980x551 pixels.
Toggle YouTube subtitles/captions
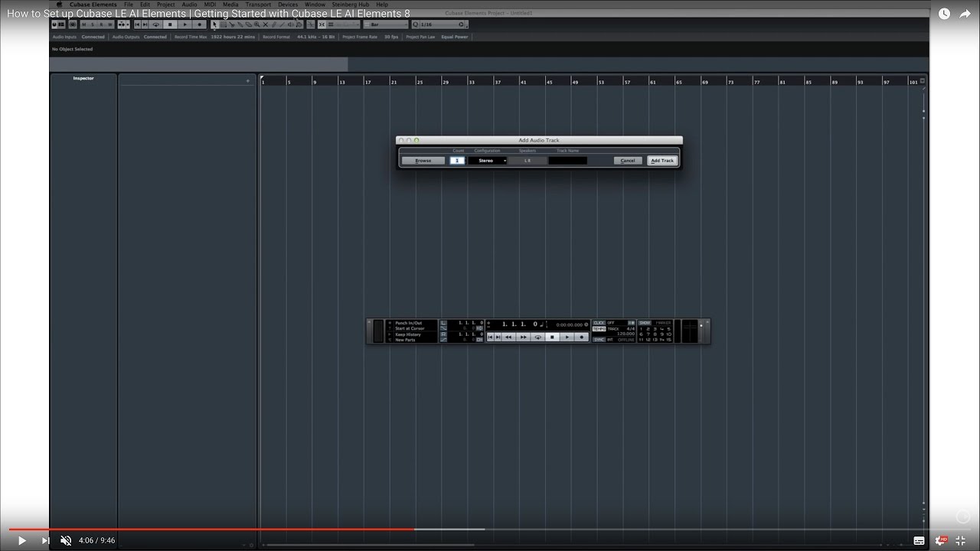pos(919,540)
